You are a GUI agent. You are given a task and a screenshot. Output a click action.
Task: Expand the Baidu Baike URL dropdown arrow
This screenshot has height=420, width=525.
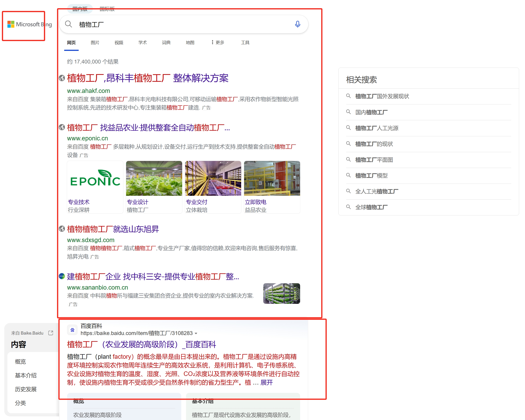point(196,333)
